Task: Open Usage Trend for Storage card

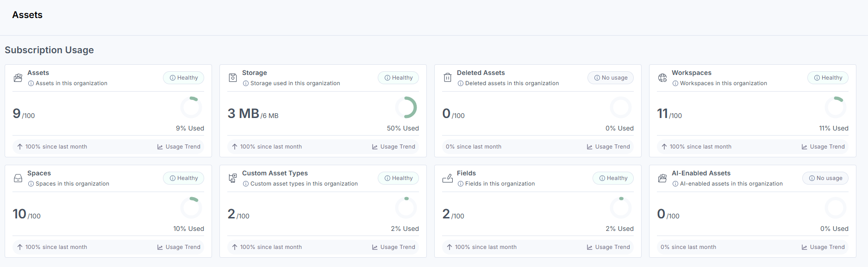Action: (x=393, y=147)
